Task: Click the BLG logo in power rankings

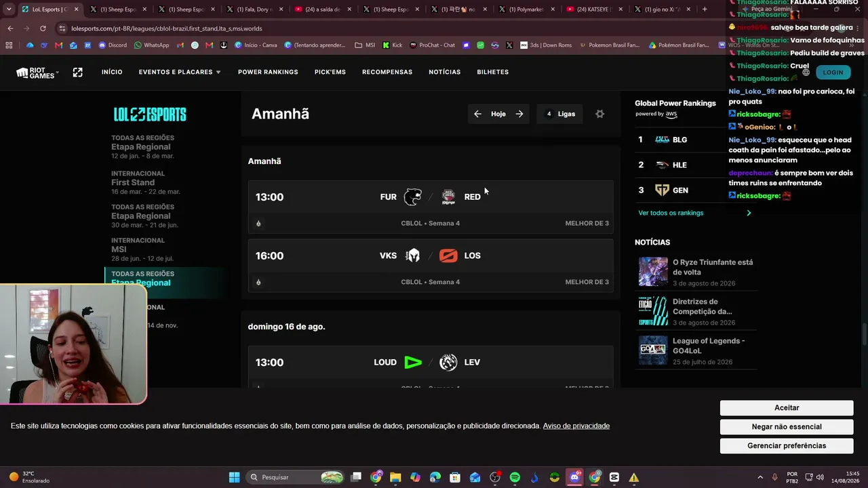Action: pos(662,140)
